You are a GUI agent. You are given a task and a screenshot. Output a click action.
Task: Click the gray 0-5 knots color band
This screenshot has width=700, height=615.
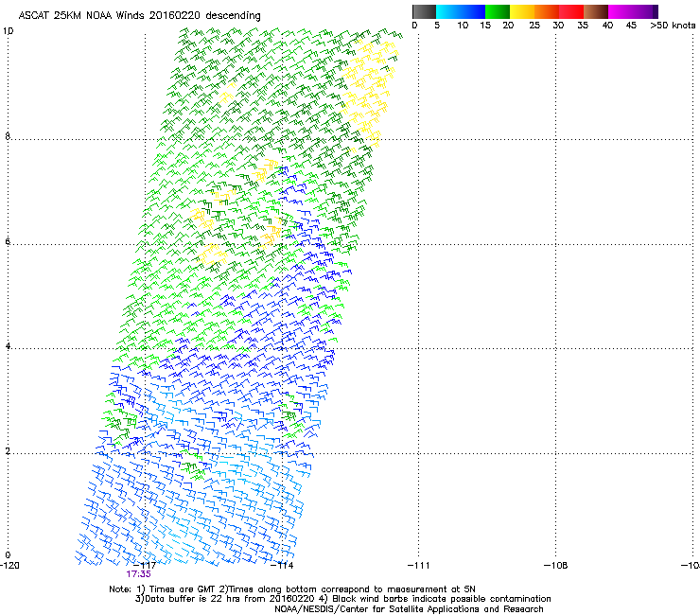pos(424,11)
